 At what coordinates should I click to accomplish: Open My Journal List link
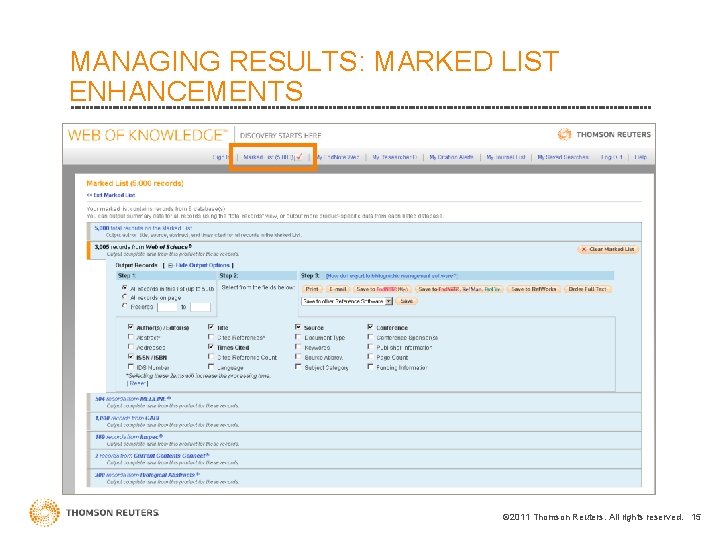click(506, 157)
